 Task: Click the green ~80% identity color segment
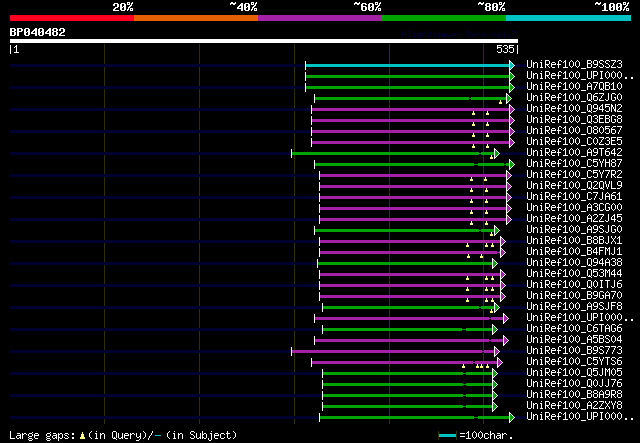444,18
